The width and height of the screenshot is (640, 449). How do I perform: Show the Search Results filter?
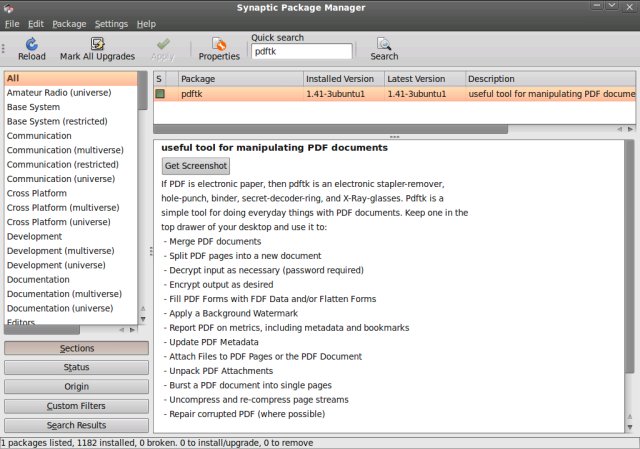click(x=76, y=425)
